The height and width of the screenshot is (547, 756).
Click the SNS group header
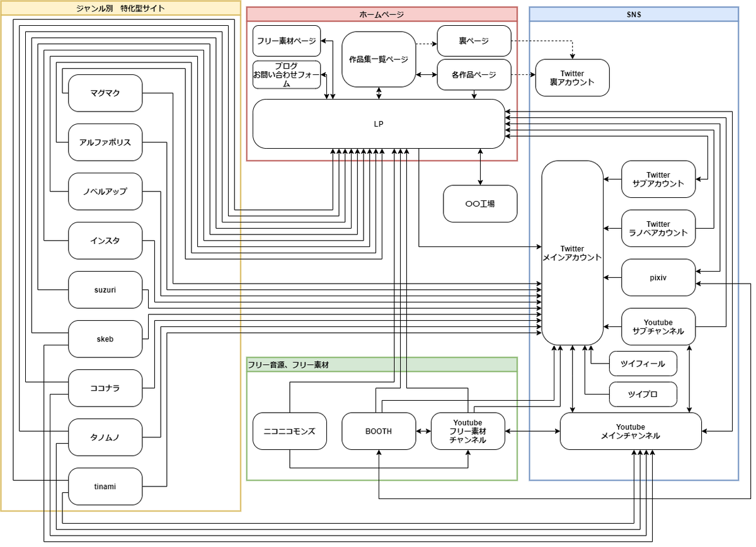tap(634, 14)
